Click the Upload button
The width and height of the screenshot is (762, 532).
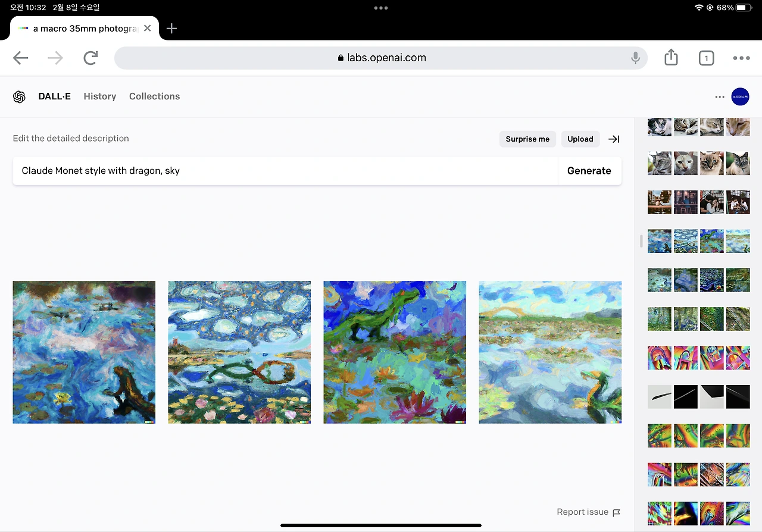click(580, 139)
